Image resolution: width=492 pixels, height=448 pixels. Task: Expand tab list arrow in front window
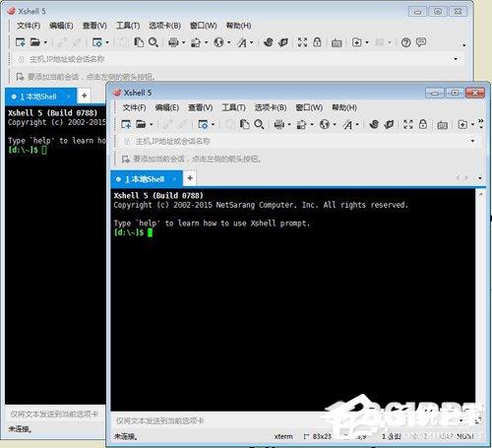tap(480, 178)
